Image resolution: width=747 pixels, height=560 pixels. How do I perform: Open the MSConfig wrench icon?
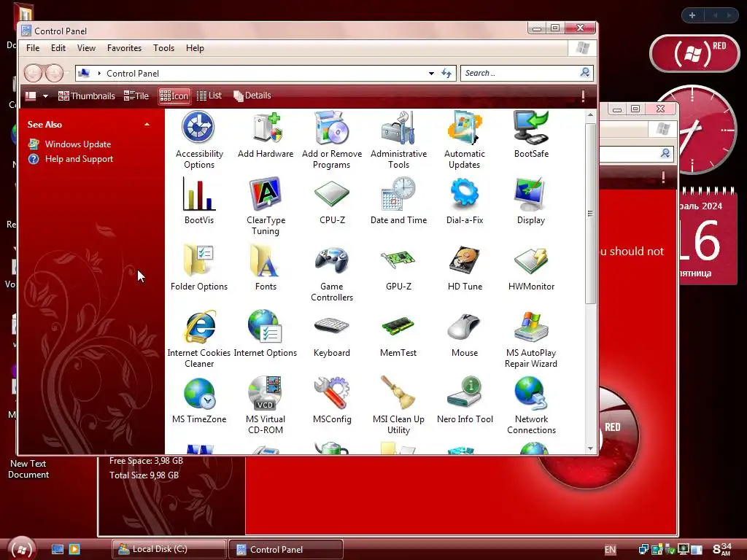pyautogui.click(x=332, y=393)
